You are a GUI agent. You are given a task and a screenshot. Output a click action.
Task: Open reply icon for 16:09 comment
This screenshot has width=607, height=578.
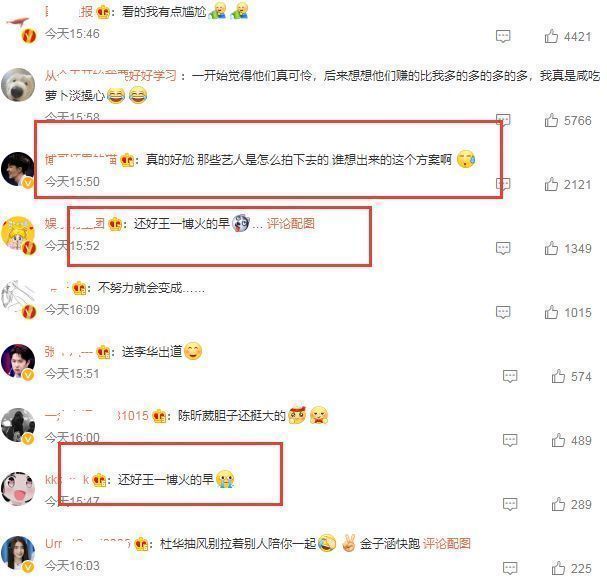pos(503,312)
